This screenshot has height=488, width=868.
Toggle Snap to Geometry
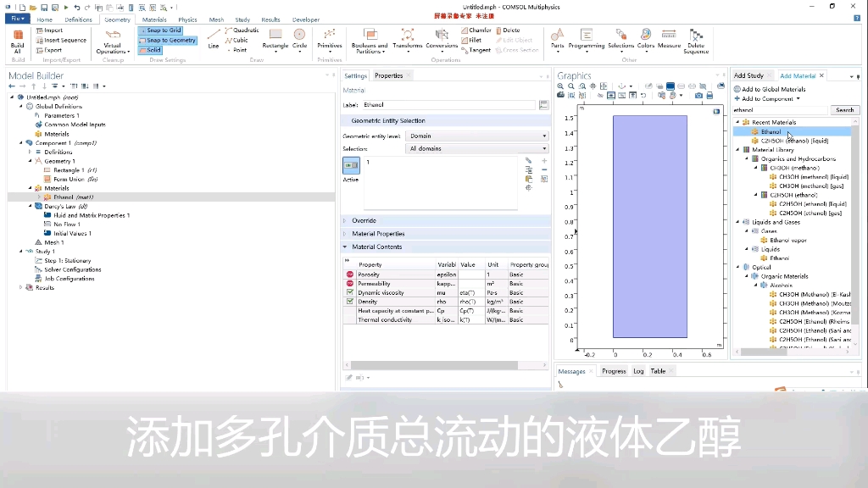click(x=168, y=40)
